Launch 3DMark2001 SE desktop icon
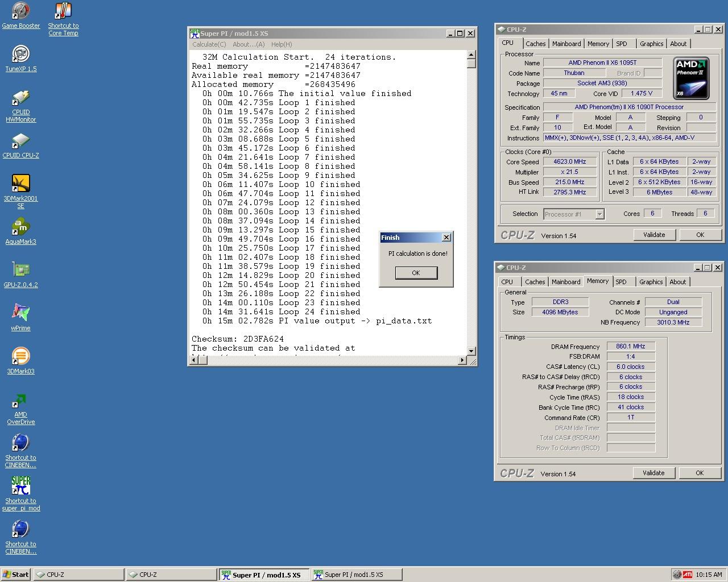 coord(21,192)
